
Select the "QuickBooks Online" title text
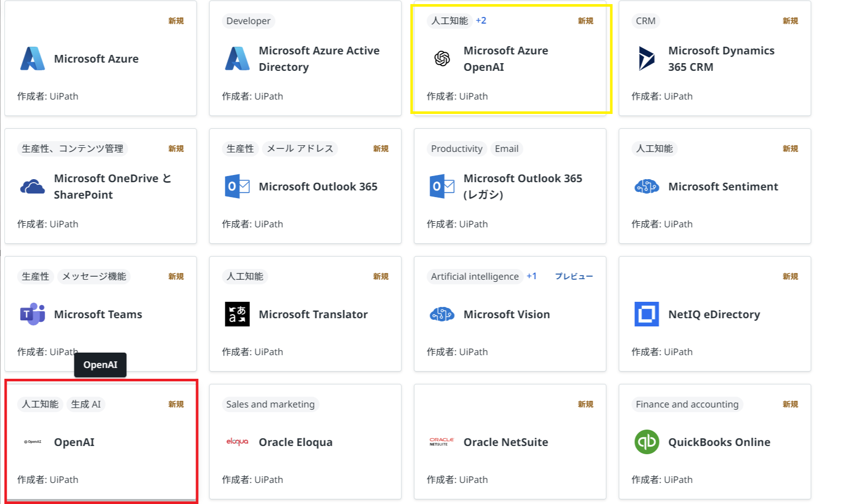pos(719,442)
